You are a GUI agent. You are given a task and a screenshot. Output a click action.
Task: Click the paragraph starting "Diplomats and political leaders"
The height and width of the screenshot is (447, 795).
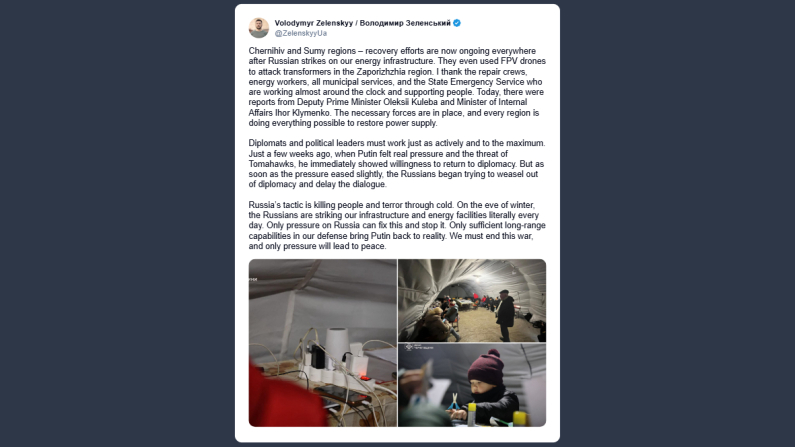coord(397,164)
